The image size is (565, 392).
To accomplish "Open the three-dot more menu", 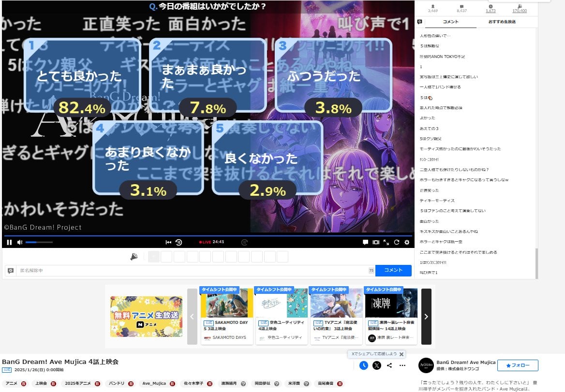I will pos(402,365).
